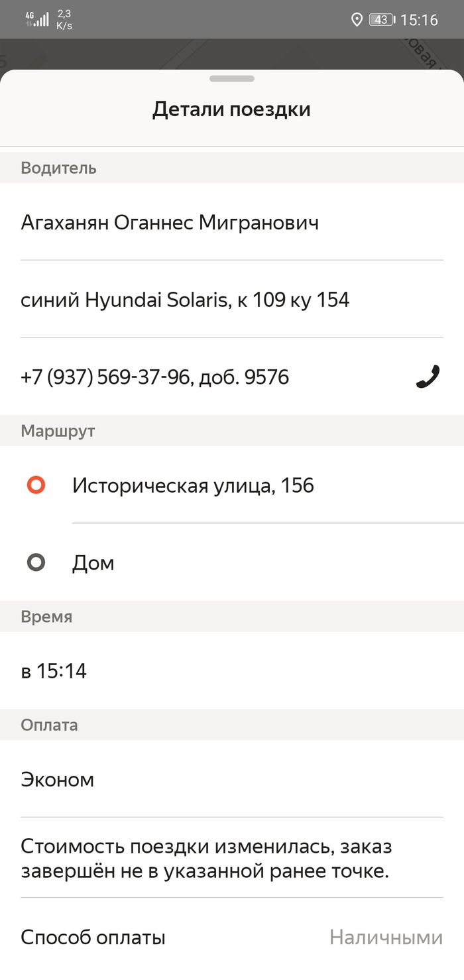Image resolution: width=464 pixels, height=980 pixels.
Task: Select the Эконом tariff row
Action: [58, 779]
